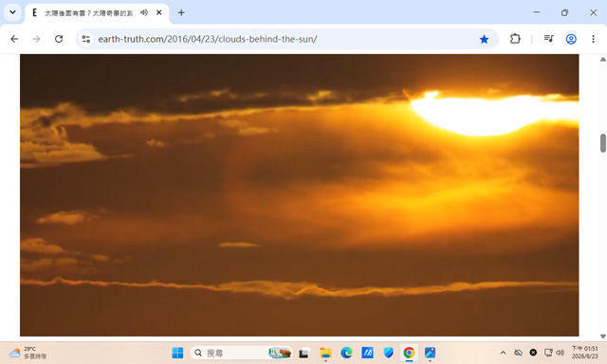Open the network display tray icon

point(548,353)
